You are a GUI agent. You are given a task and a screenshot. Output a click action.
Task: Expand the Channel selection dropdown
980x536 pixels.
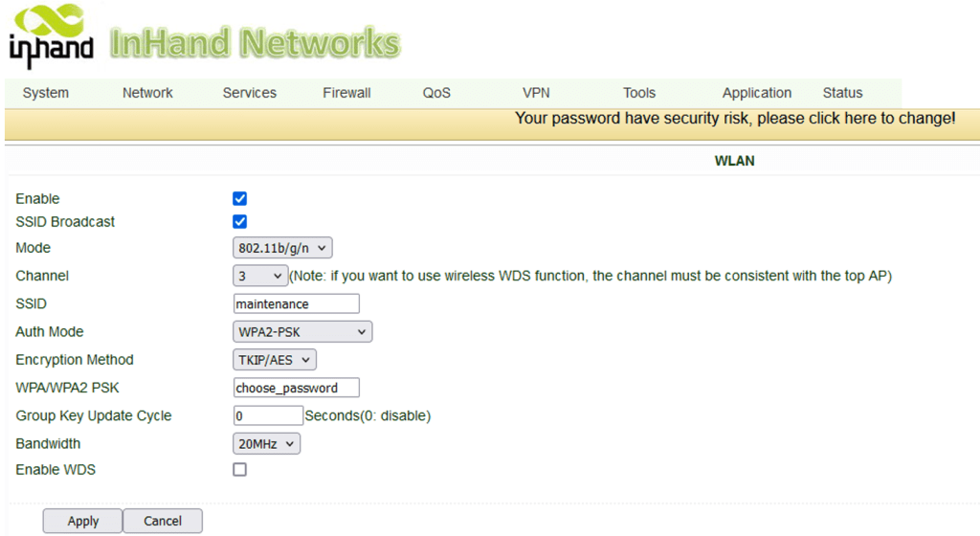tap(259, 276)
